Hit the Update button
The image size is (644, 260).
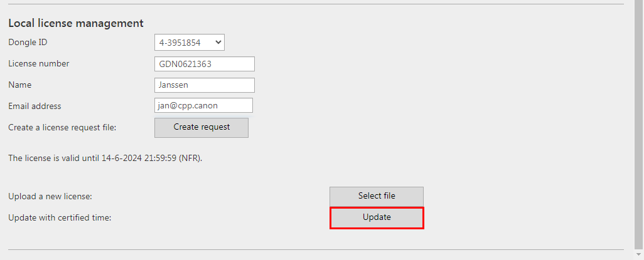[377, 218]
